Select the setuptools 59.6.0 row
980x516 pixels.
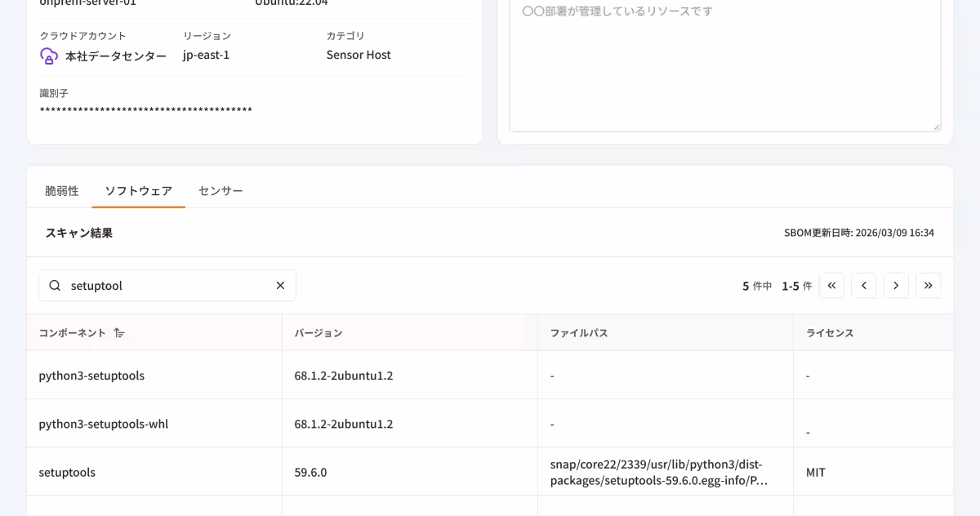click(x=155, y=472)
